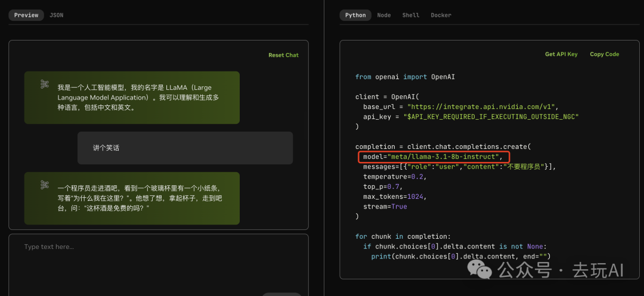The height and width of the screenshot is (296, 644).
Task: Switch to the Preview tab
Action: coord(26,15)
